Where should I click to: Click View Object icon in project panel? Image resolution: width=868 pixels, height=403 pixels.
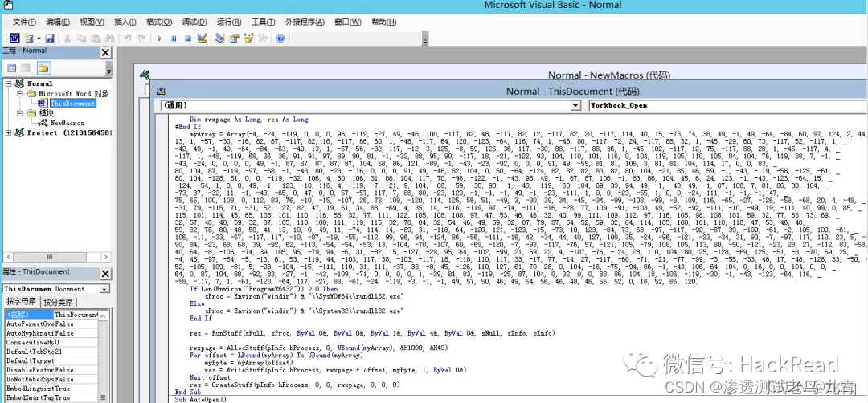26,68
